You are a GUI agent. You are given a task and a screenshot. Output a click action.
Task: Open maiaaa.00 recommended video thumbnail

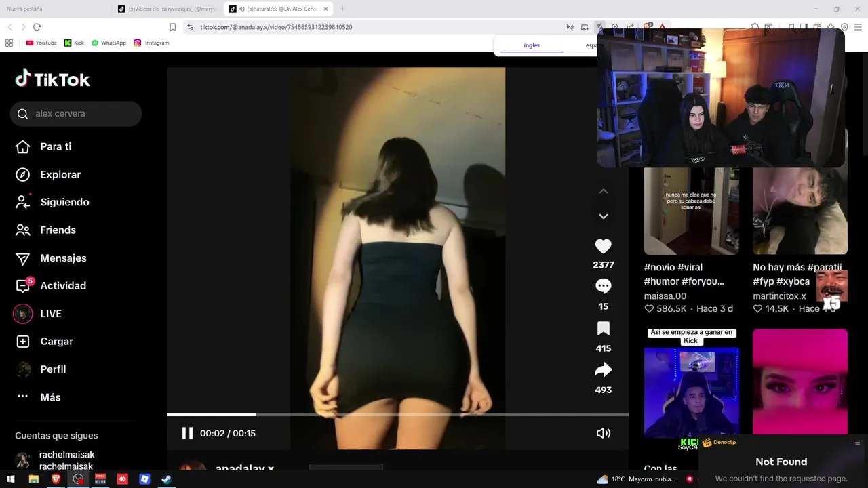tap(691, 211)
